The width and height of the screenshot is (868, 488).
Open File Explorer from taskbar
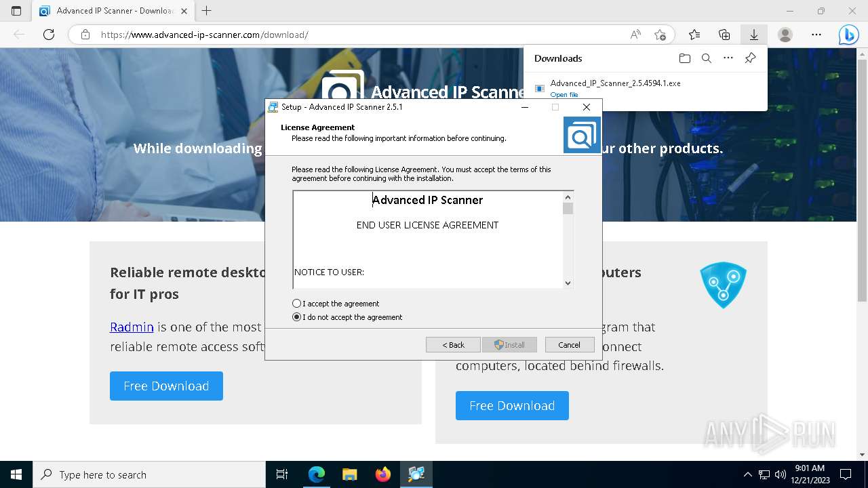(350, 474)
